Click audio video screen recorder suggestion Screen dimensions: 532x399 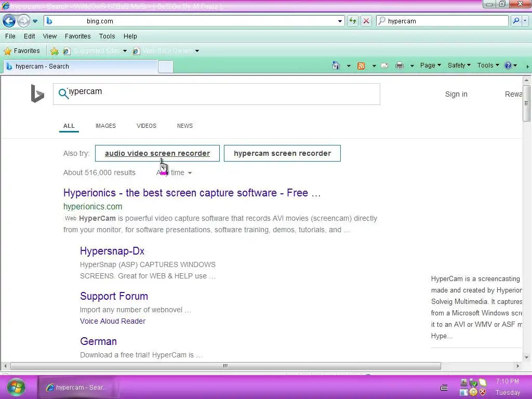tap(157, 153)
